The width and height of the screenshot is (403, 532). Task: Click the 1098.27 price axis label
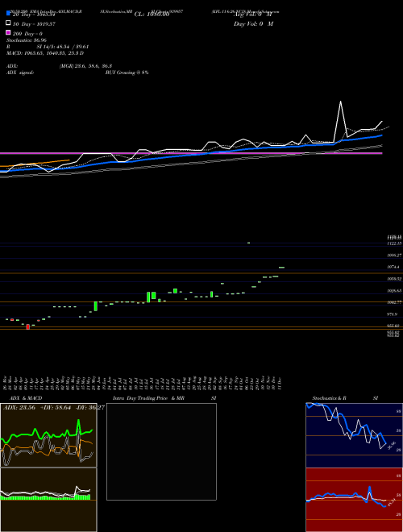pyautogui.click(x=394, y=256)
